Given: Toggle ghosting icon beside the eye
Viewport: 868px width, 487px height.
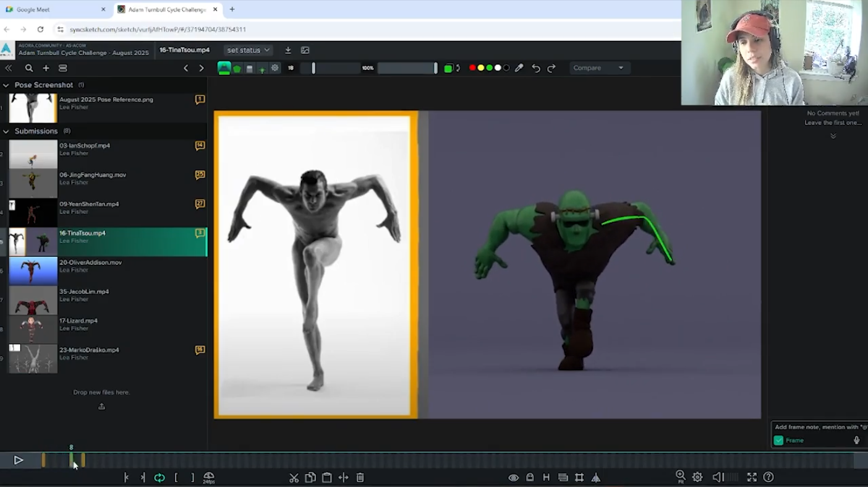Looking at the screenshot, I should point(530,477).
